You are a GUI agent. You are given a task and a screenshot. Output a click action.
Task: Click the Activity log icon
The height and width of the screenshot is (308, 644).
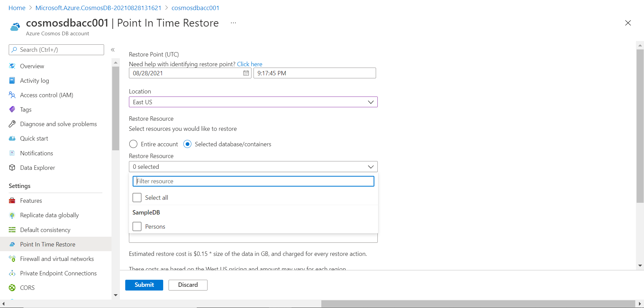point(12,80)
